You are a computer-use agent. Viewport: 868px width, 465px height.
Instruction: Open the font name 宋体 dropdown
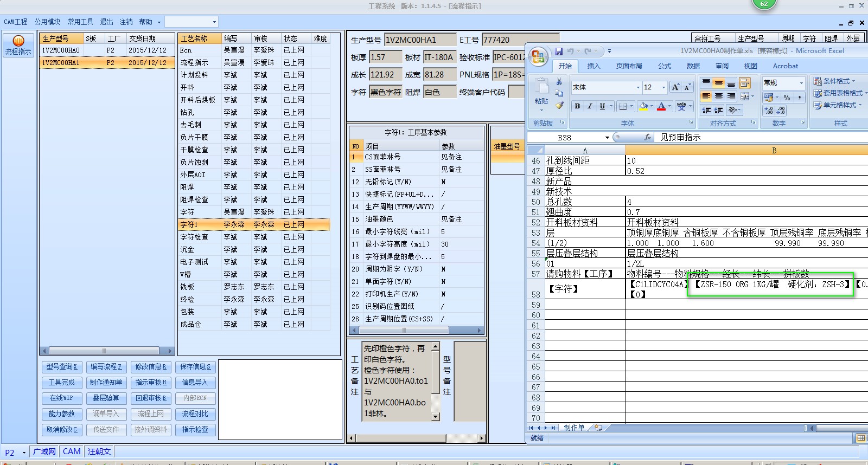[638, 87]
